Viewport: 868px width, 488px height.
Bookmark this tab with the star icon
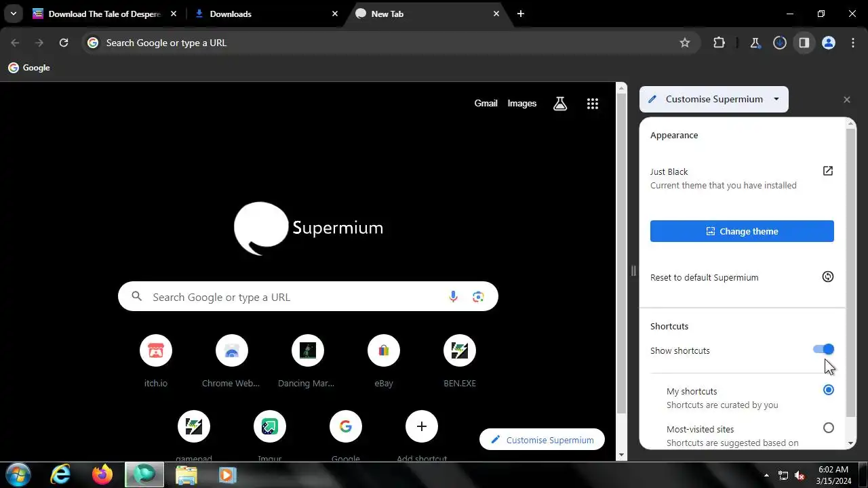pos(685,43)
